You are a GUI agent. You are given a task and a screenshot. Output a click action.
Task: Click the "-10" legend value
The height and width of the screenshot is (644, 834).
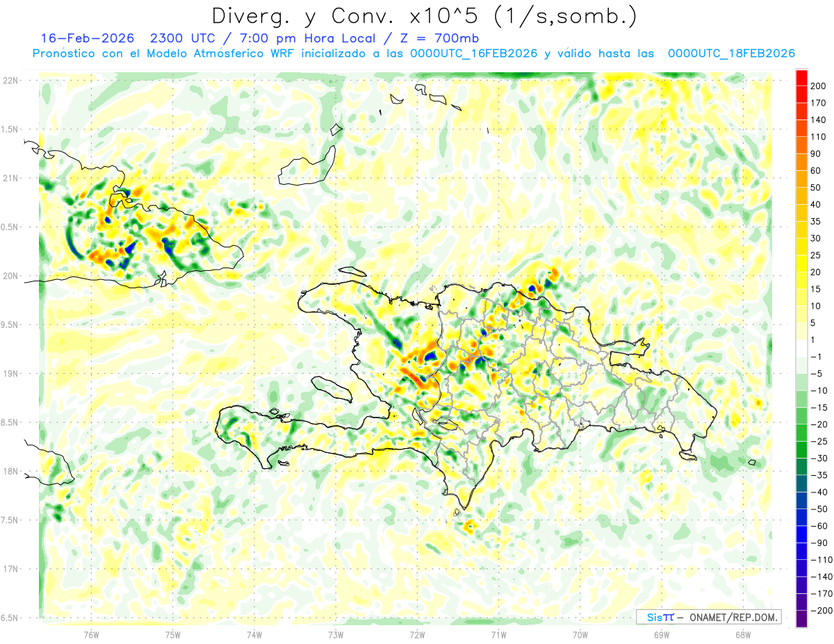pyautogui.click(x=819, y=390)
